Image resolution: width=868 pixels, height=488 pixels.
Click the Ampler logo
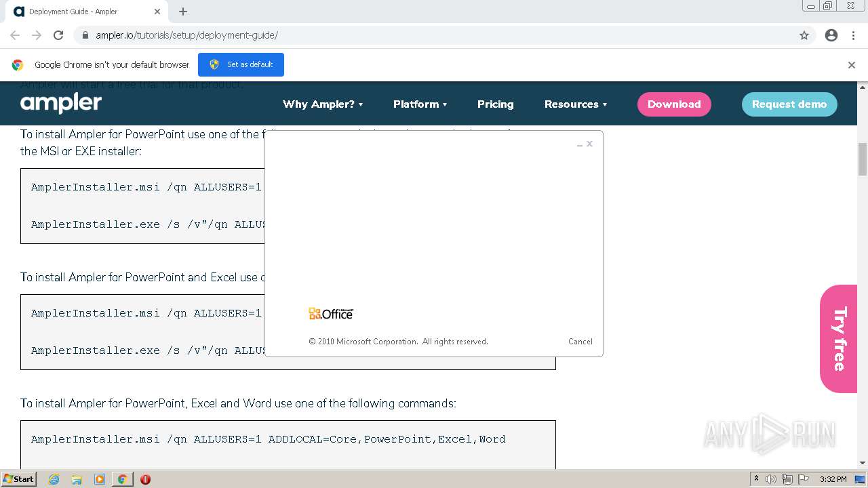point(61,103)
